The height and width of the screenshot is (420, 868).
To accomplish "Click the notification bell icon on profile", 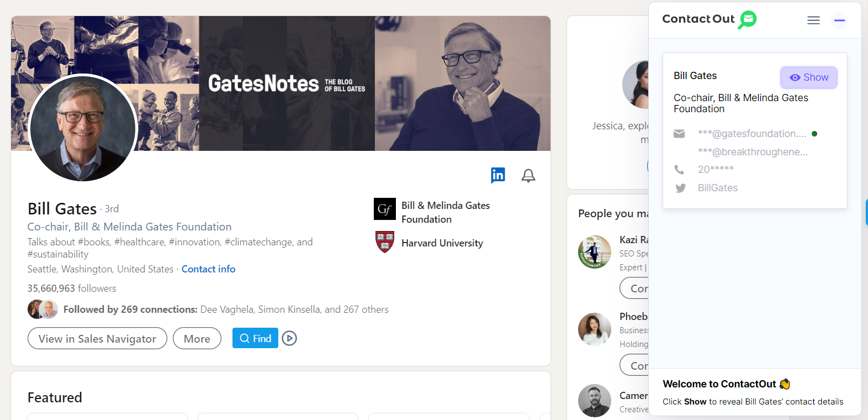I will (x=528, y=176).
